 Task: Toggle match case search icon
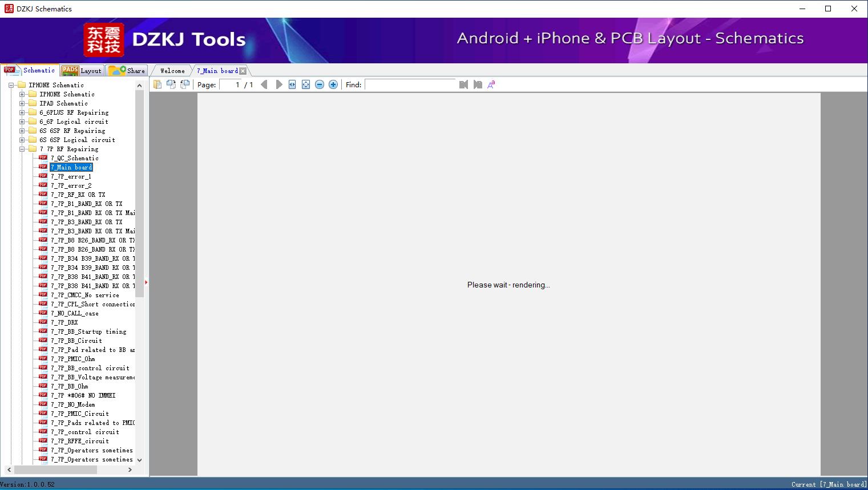click(x=491, y=84)
